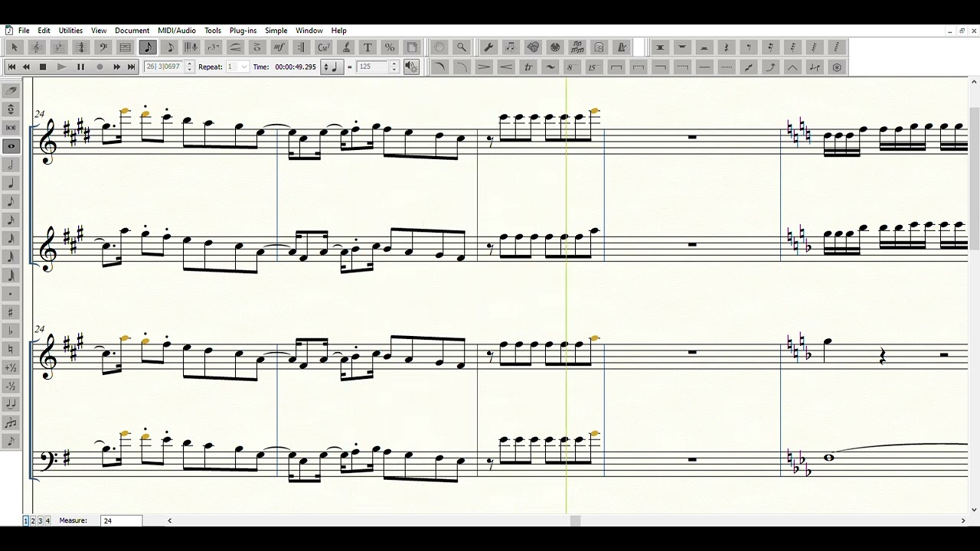Click the Play button

(61, 67)
